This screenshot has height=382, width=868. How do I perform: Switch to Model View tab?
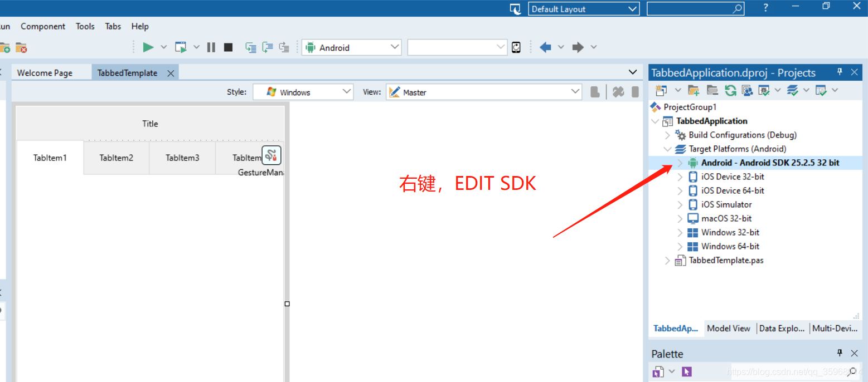[729, 329]
